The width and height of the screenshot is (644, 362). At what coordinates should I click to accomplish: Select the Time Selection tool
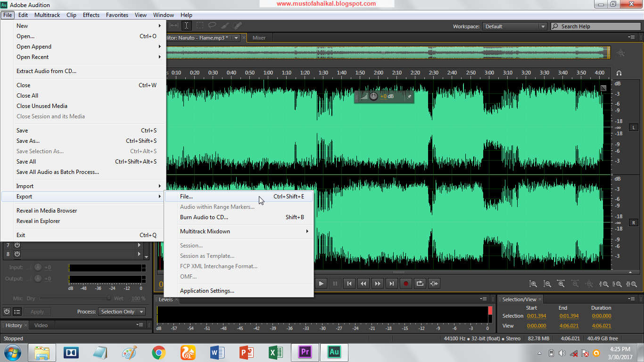[187, 26]
